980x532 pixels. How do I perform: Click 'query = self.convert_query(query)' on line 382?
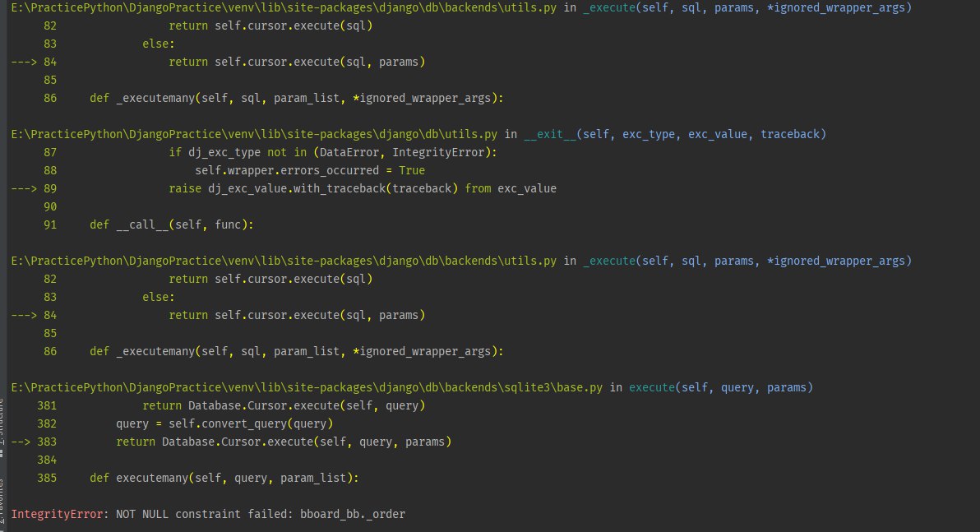[224, 423]
